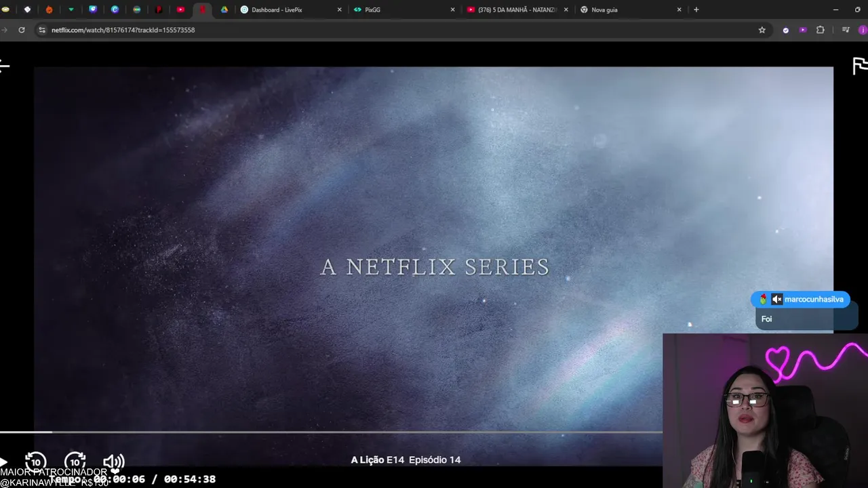This screenshot has width=868, height=488.
Task: Switch to 5 DA MANHÃ YouTube tab
Action: pyautogui.click(x=517, y=9)
